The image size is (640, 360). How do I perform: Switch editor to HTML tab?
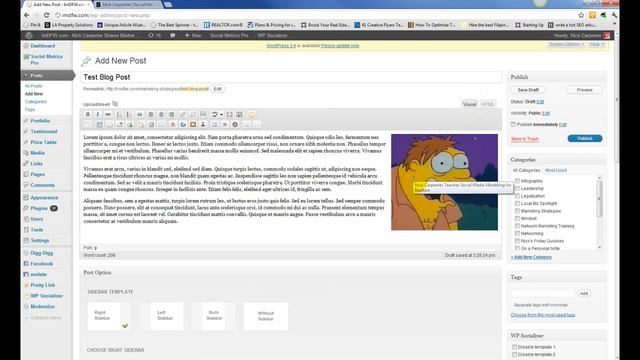487,104
